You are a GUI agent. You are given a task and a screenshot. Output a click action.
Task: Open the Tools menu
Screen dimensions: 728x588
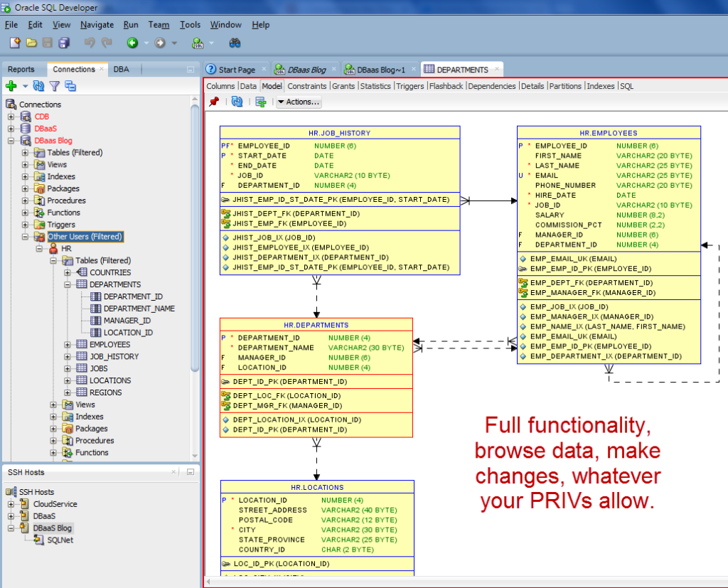pyautogui.click(x=190, y=25)
